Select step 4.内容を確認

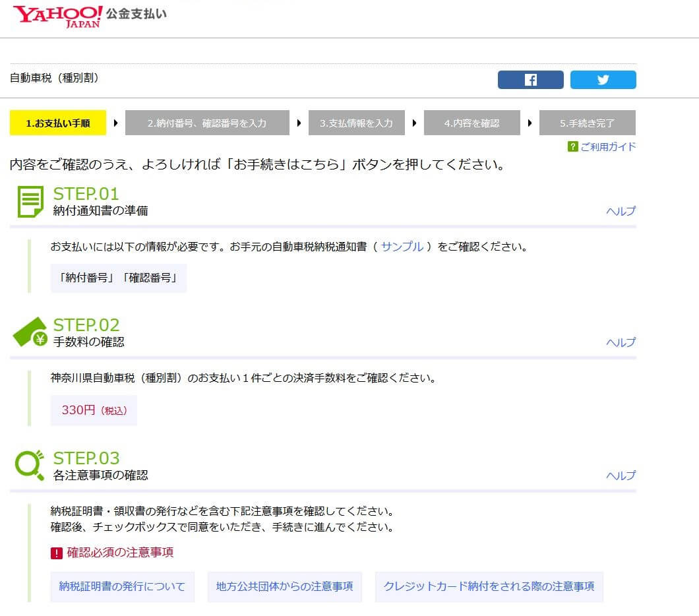(x=471, y=123)
